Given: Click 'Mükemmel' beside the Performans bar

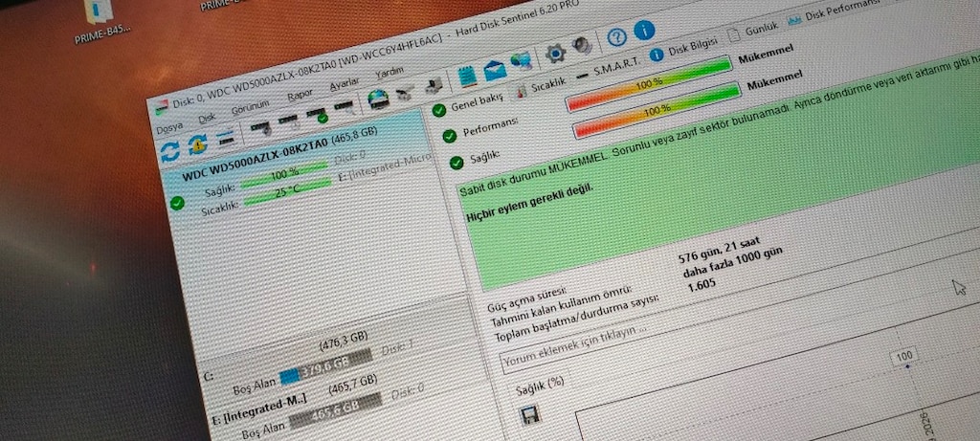Looking at the screenshot, I should 766,55.
